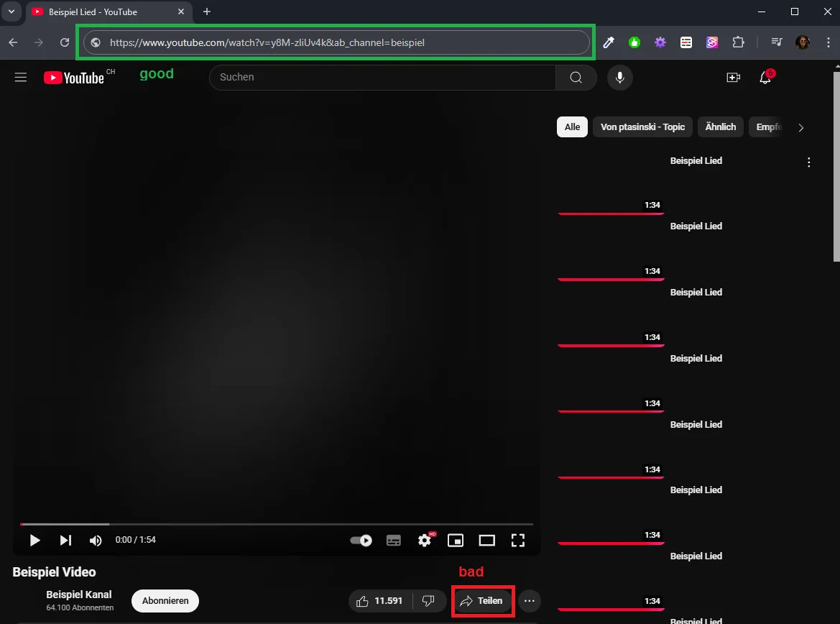Select the Ähnlich filter chip
This screenshot has height=624, width=840.
[x=721, y=127]
